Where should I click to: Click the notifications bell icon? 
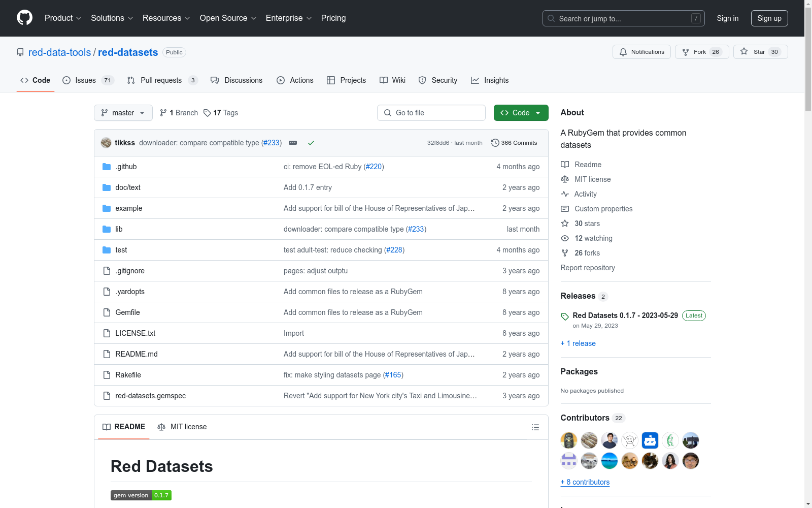point(623,52)
